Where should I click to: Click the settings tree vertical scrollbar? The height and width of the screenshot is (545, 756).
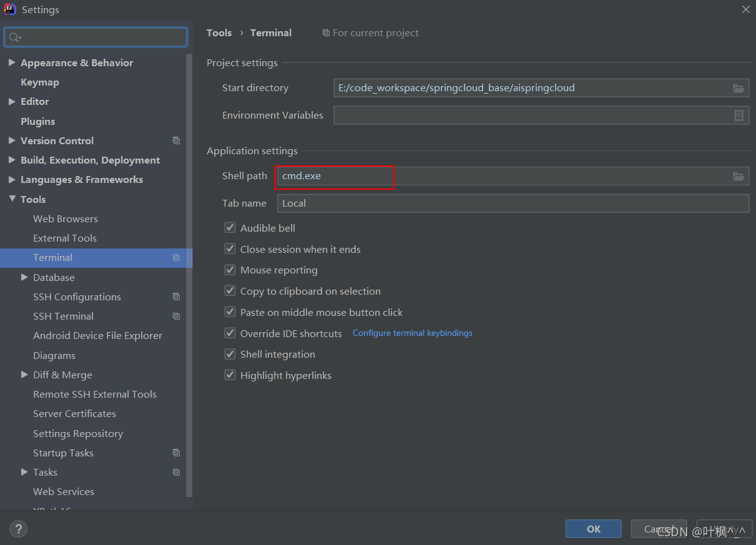(x=190, y=275)
